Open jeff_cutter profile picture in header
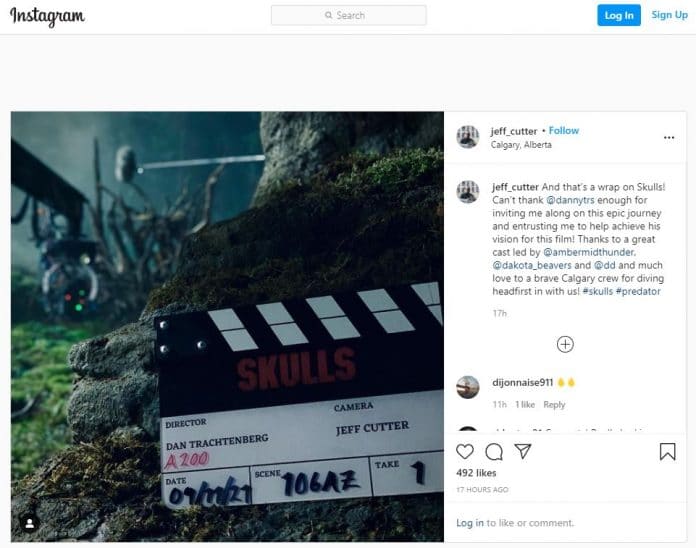This screenshot has height=548, width=696. click(x=468, y=137)
